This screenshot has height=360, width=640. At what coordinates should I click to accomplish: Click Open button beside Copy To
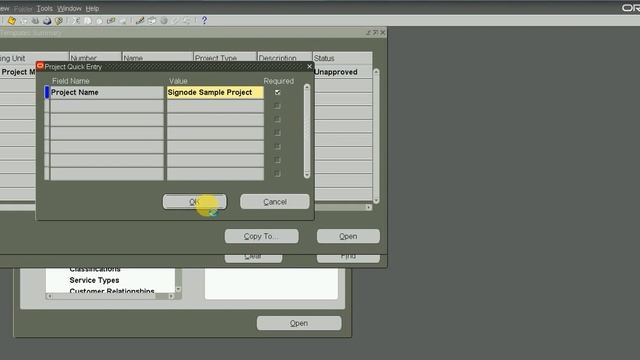pos(348,236)
